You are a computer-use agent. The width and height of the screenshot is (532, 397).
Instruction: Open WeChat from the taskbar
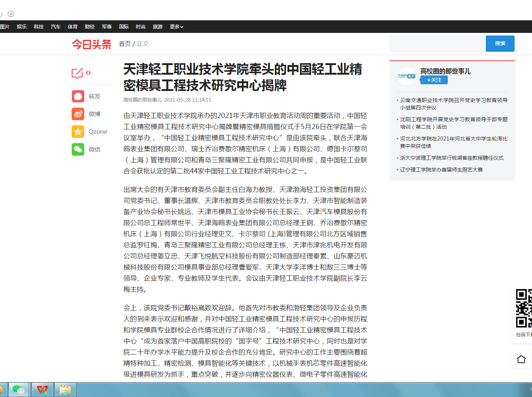(x=18, y=390)
